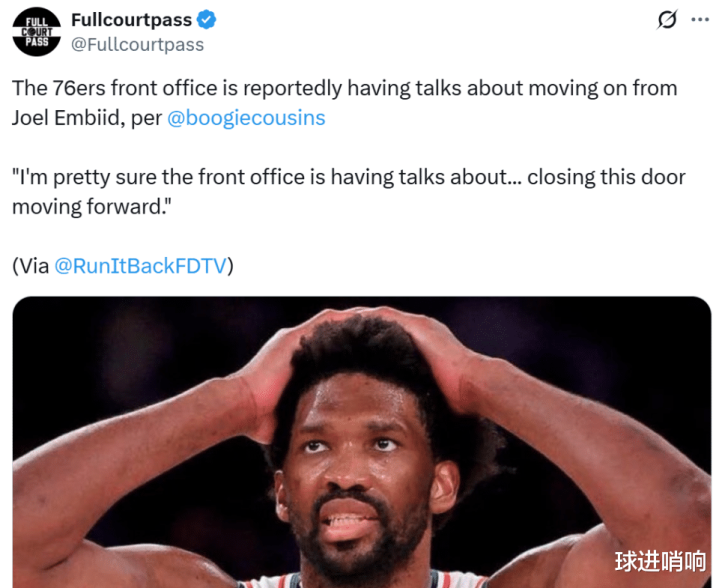Open the Fullcourtpass display name profile
The width and height of the screenshot is (719, 588).
pos(132,20)
